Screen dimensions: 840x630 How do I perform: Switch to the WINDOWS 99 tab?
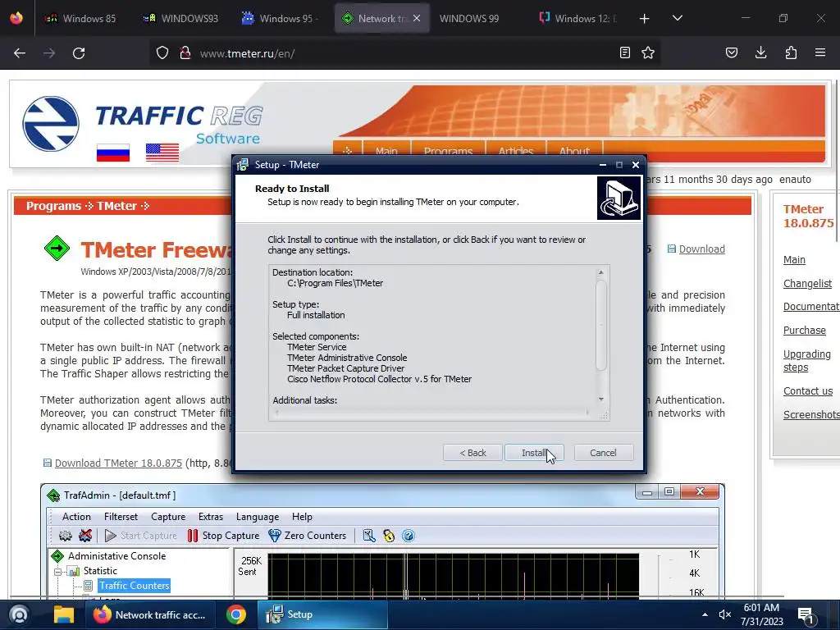tap(468, 18)
